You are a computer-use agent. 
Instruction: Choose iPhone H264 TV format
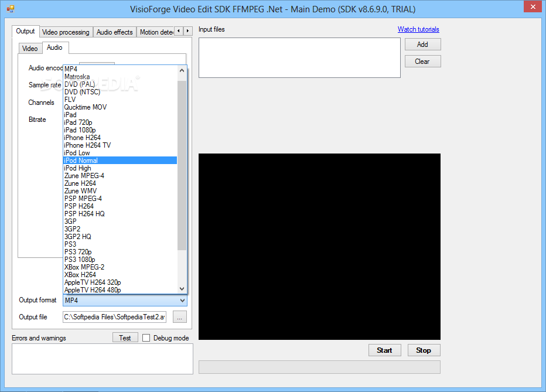(x=120, y=145)
